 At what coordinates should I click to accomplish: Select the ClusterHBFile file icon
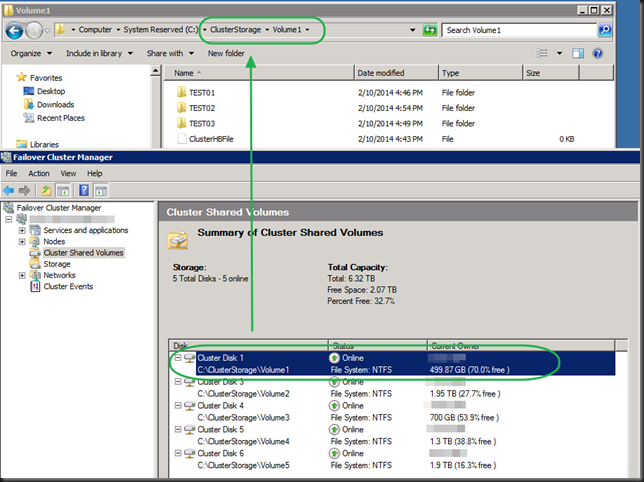coord(182,138)
